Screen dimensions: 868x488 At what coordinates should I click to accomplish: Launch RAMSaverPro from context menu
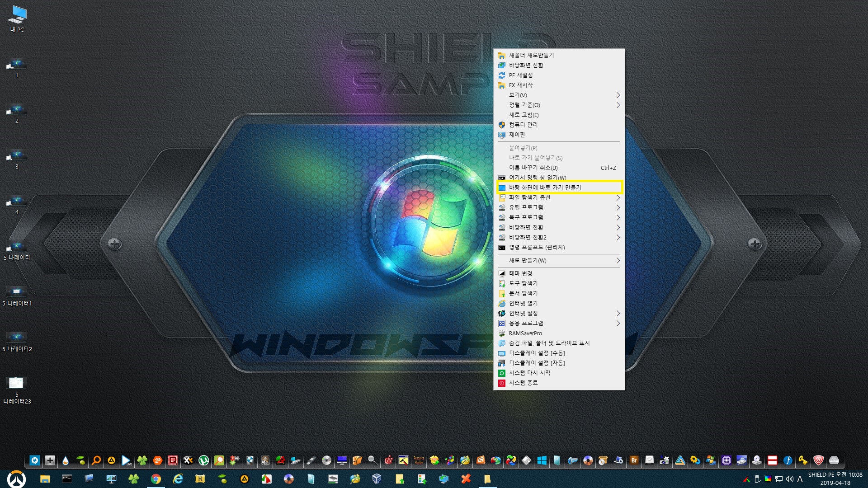click(x=559, y=333)
